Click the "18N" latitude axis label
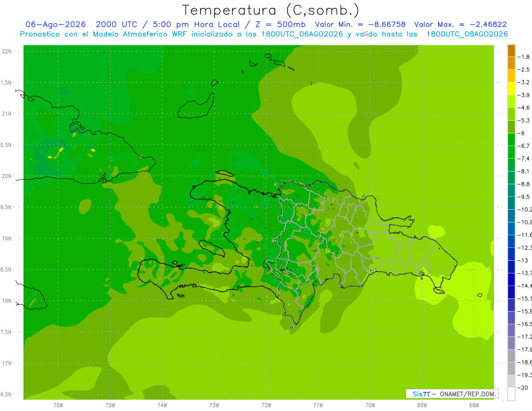Screen dimensions: 532x411 pos(8,301)
